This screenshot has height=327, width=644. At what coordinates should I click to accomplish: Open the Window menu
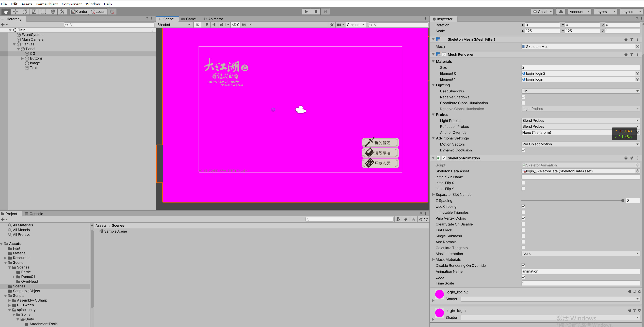(x=93, y=4)
